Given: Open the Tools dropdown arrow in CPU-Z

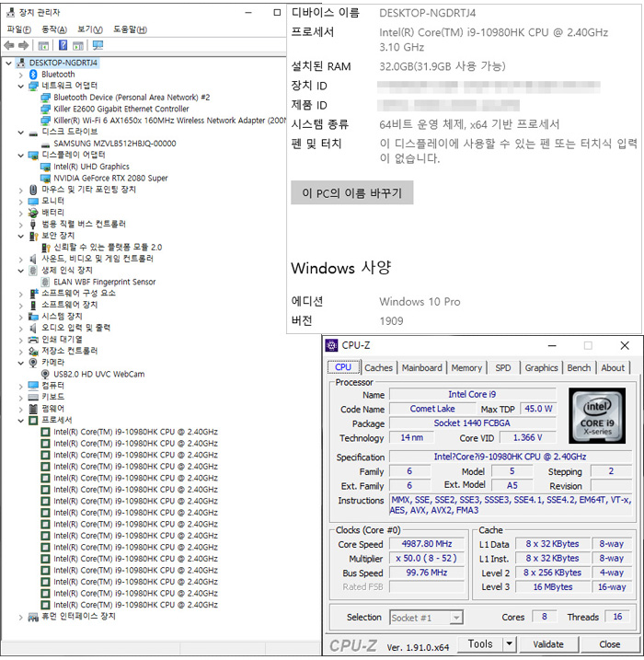Looking at the screenshot, I should (x=509, y=643).
